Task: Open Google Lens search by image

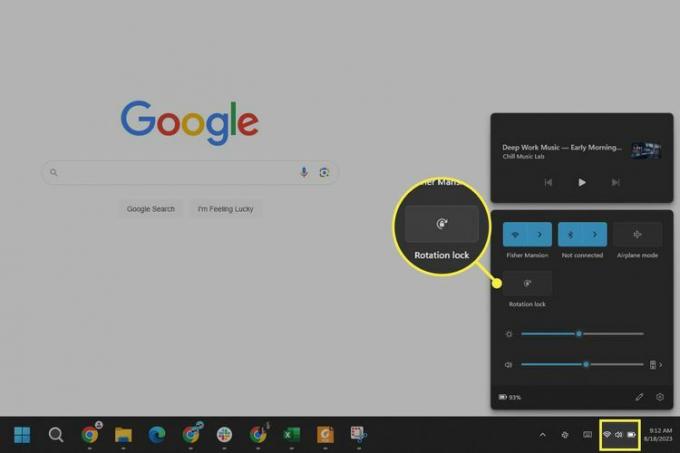Action: click(324, 173)
